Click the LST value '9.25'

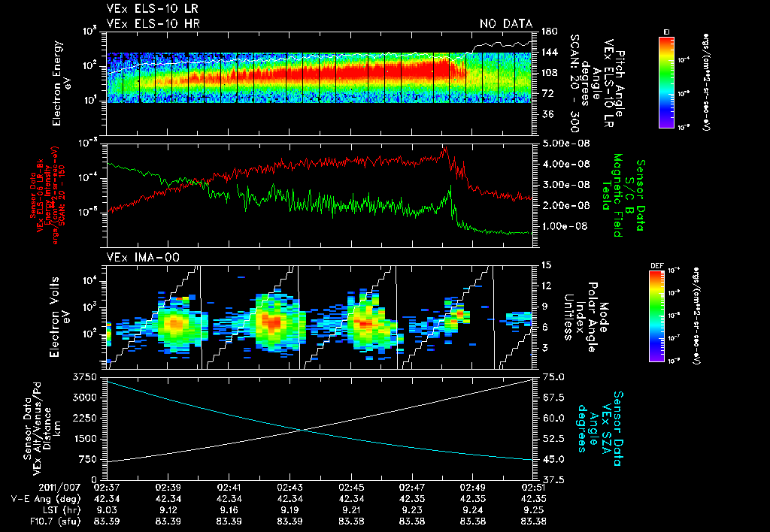533,510
